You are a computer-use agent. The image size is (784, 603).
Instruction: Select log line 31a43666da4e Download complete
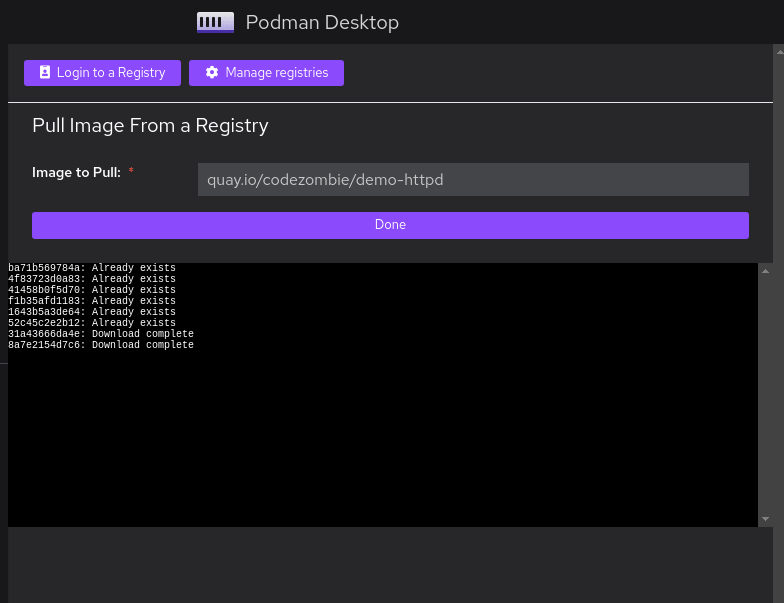pos(101,334)
